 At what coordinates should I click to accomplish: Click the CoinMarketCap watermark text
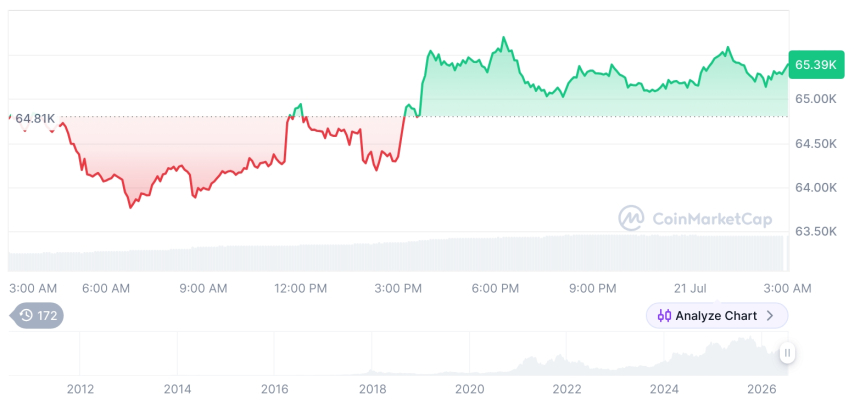tap(712, 219)
